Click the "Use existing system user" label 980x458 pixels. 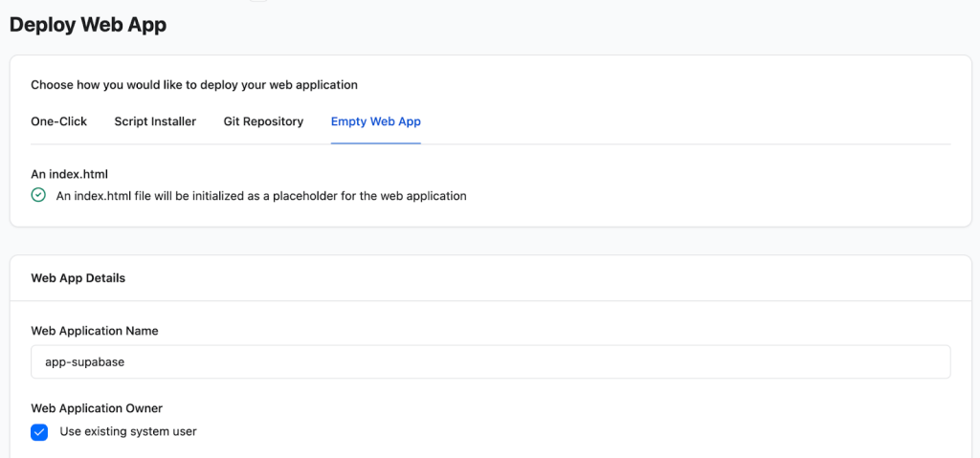[x=128, y=431]
